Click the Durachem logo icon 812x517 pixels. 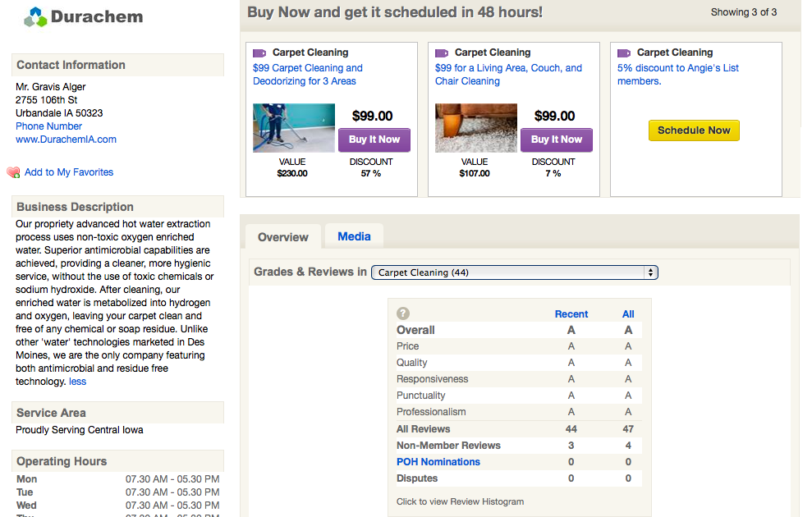35,17
